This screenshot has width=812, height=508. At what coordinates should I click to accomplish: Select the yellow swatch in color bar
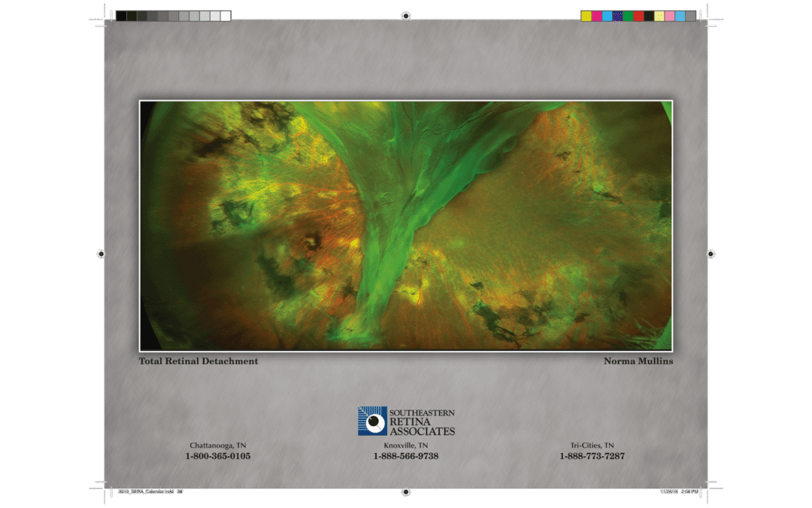pyautogui.click(x=586, y=16)
